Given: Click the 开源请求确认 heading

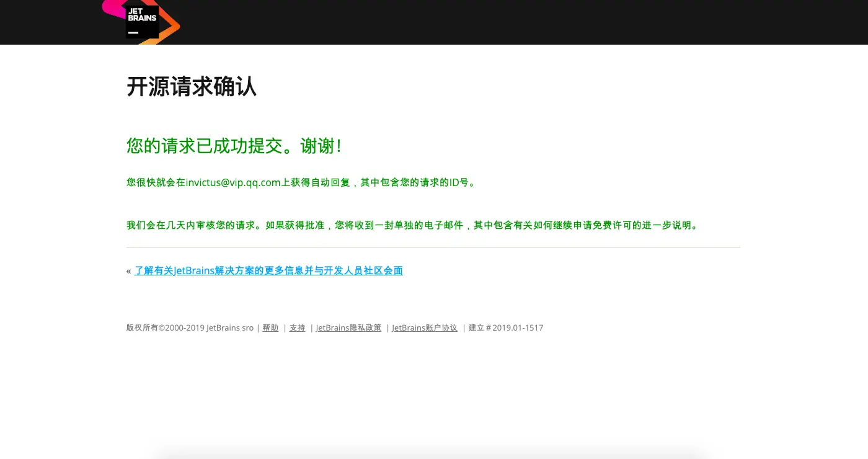Looking at the screenshot, I should [x=192, y=86].
